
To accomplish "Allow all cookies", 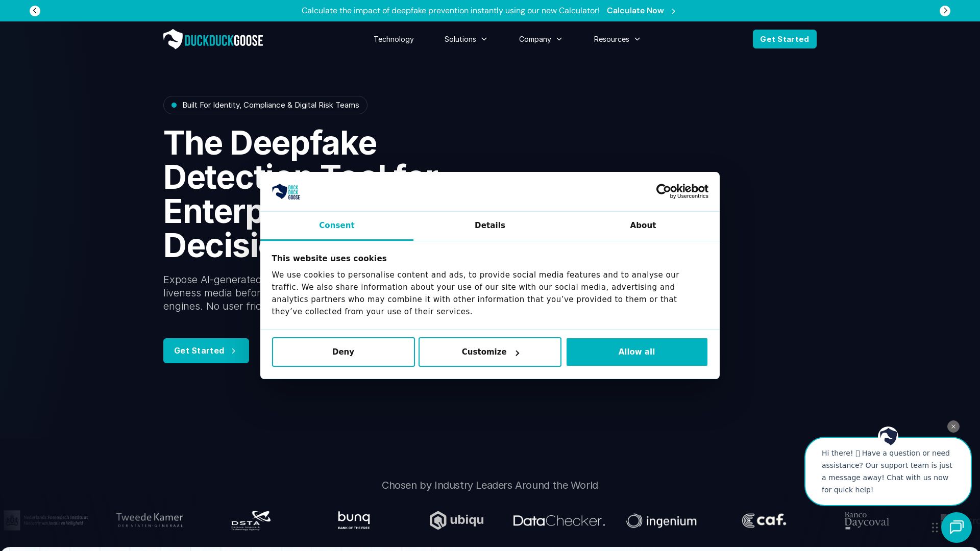I will pos(636,352).
